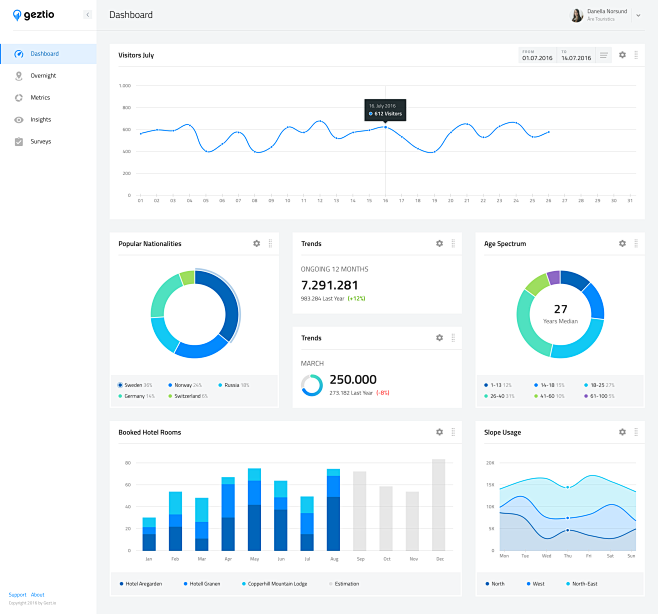This screenshot has height=614, width=658.
Task: Click drag handle on Slope Usage card
Action: tap(636, 432)
